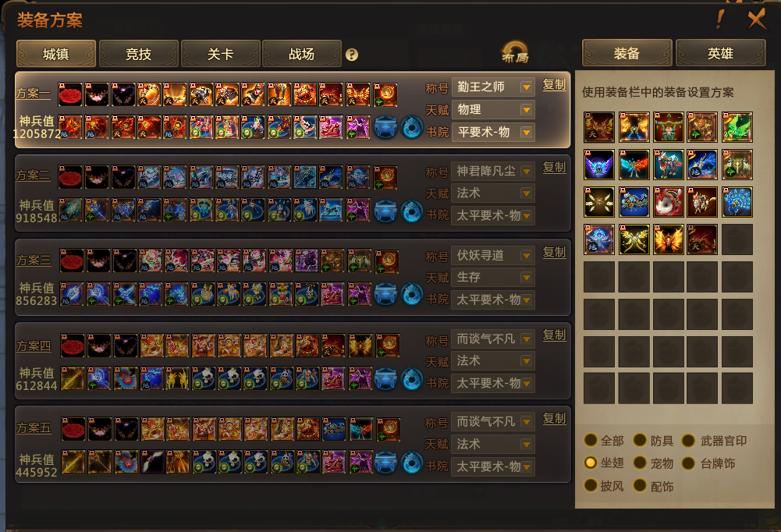Screen dimensions: 781x532
Task: Expand the 称号 dropdown showing 勤王之师
Action: [493, 87]
